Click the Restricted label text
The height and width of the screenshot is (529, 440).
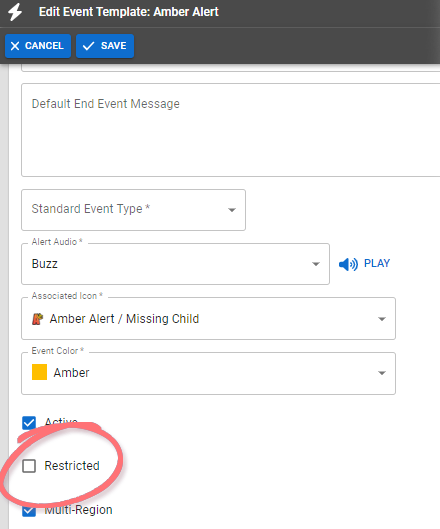(72, 466)
